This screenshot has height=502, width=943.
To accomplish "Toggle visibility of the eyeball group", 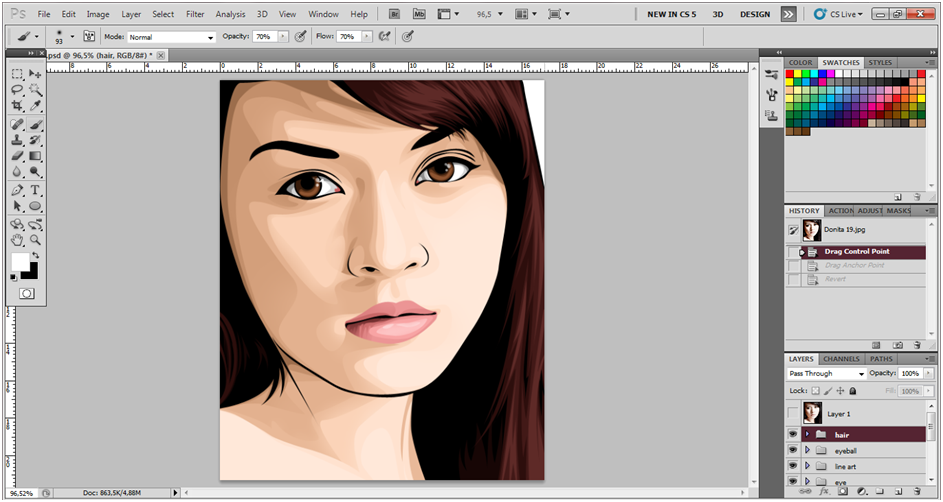I will point(793,451).
